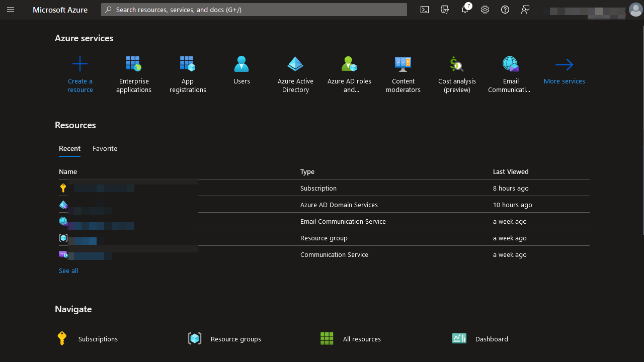The height and width of the screenshot is (362, 644).
Task: Click the 'Resource group' type cell
Action: pyautogui.click(x=324, y=238)
